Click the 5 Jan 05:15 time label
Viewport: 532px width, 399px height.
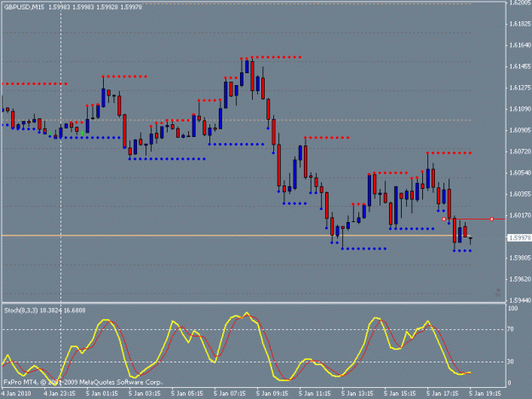(x=187, y=394)
